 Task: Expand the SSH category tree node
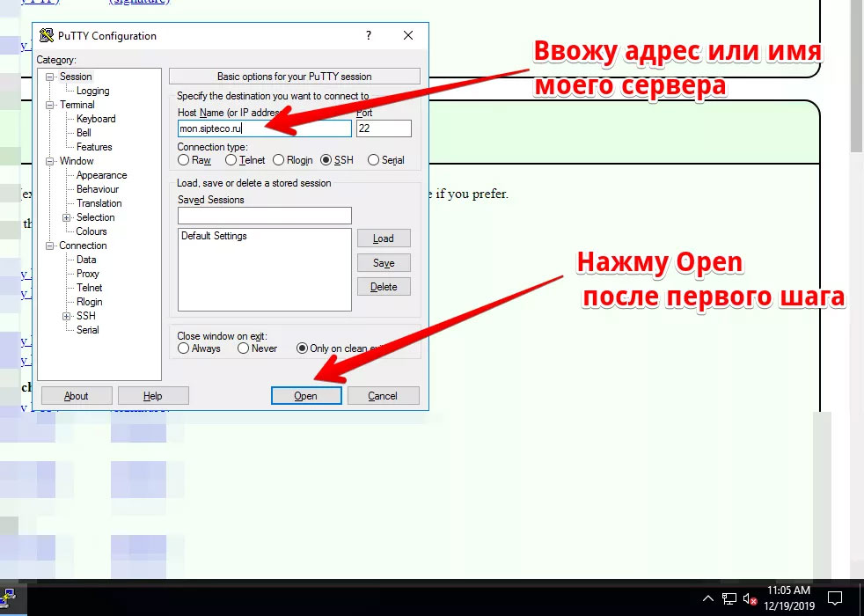pos(66,316)
